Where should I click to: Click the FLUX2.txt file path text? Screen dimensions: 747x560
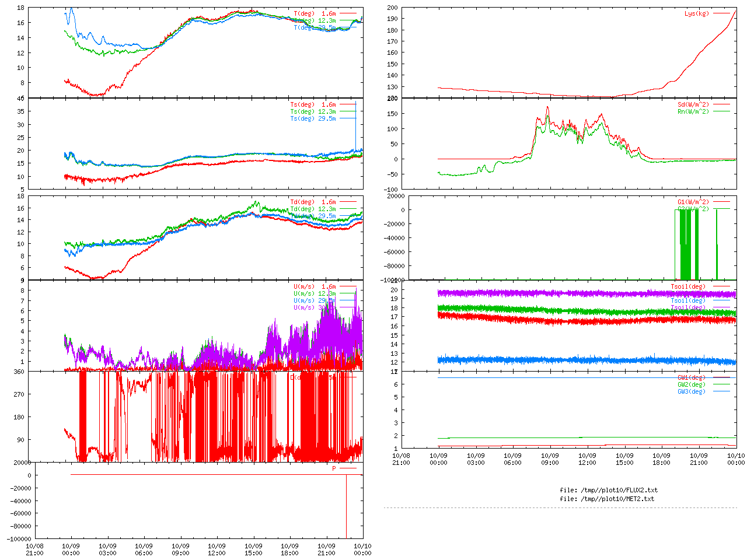pos(608,490)
